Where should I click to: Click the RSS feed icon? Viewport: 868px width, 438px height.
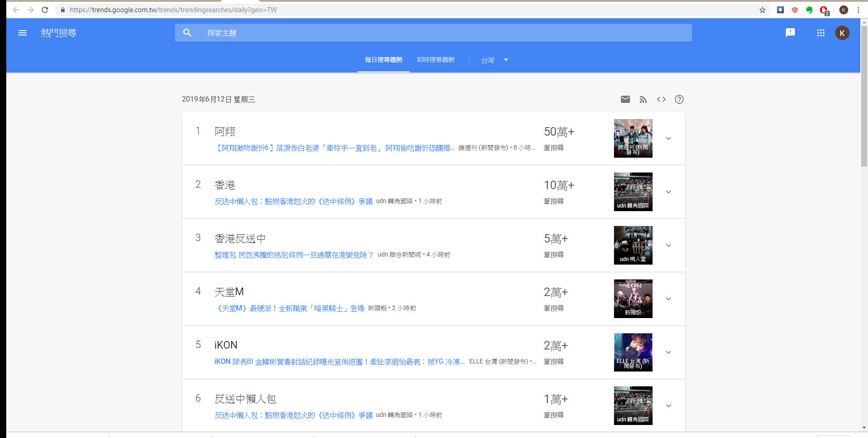643,99
